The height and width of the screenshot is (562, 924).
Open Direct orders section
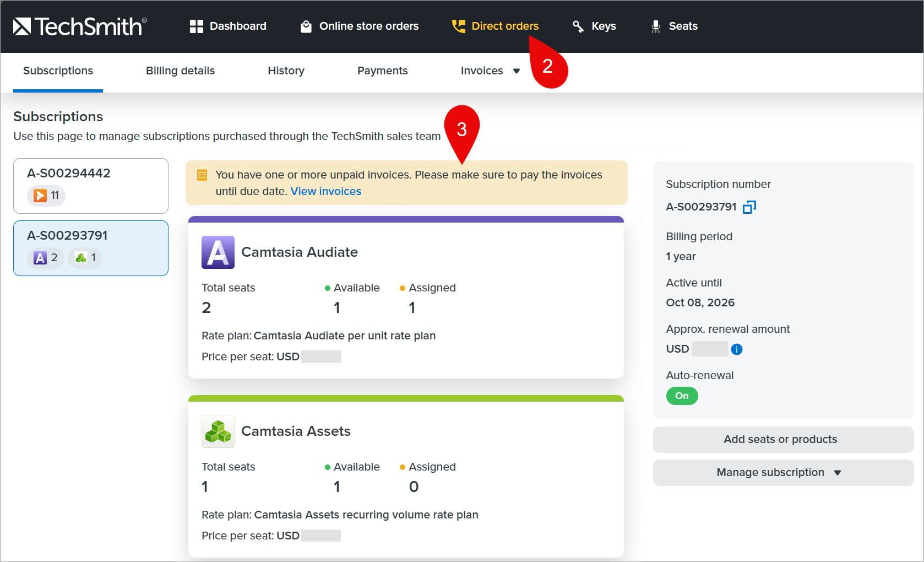click(495, 26)
